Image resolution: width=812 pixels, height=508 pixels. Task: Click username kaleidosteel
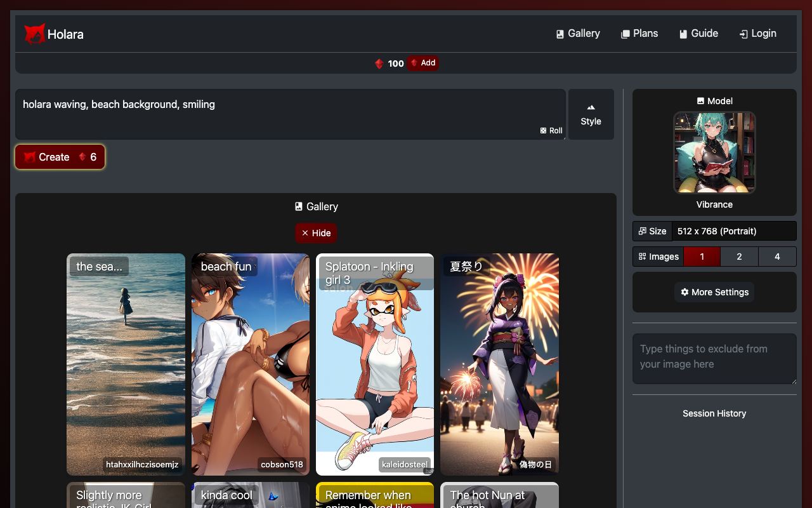404,464
